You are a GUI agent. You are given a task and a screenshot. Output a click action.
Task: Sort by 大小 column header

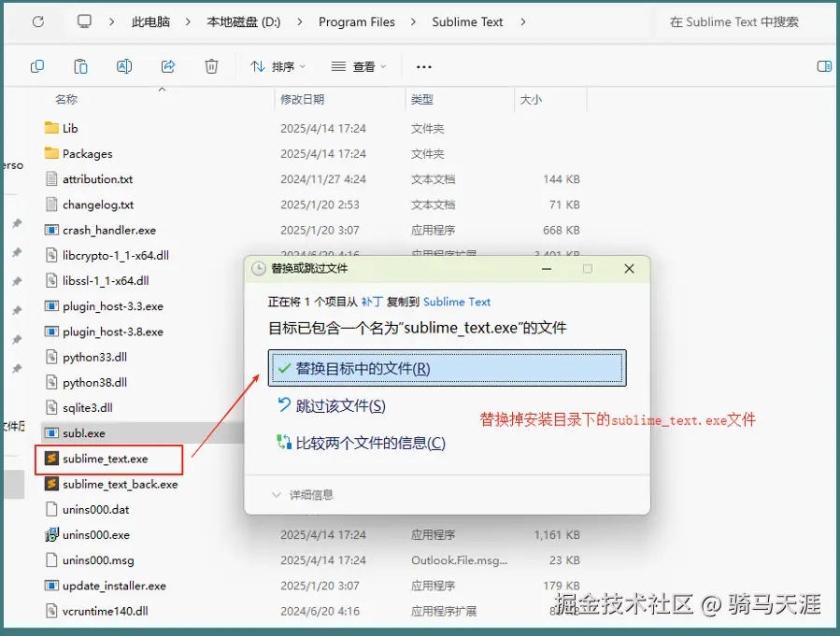click(x=531, y=99)
